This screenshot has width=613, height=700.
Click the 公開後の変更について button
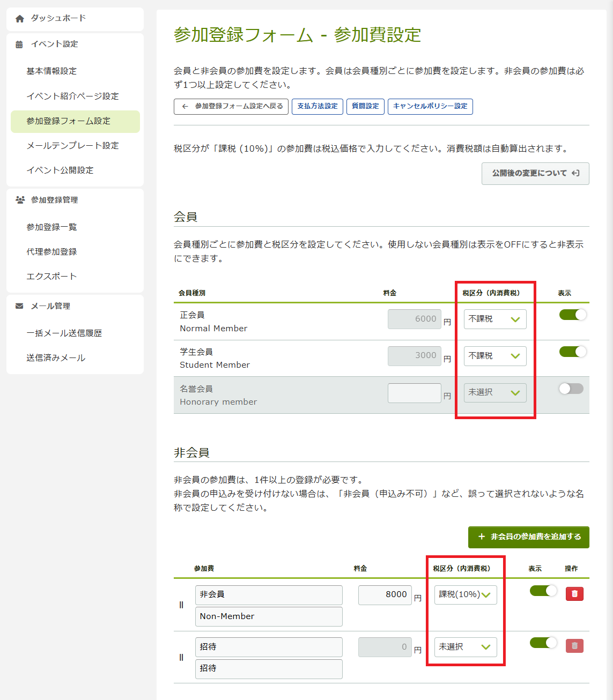535,174
